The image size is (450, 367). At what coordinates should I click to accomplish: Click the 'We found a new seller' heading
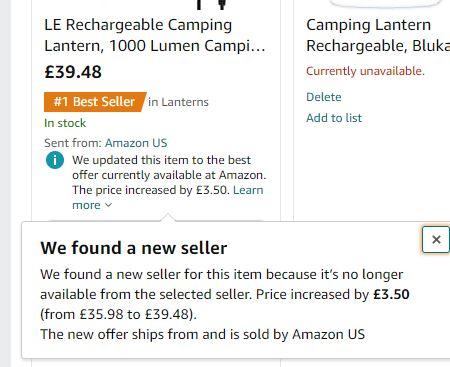134,248
